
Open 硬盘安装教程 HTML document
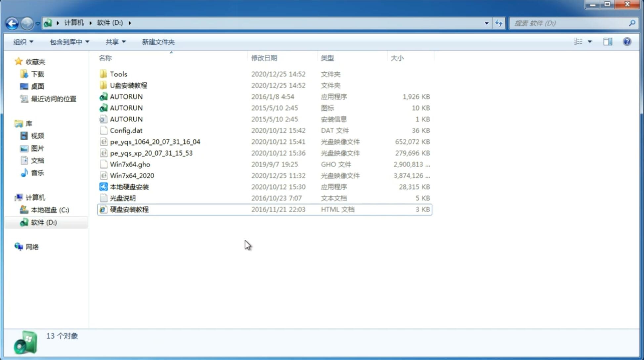[x=129, y=209]
